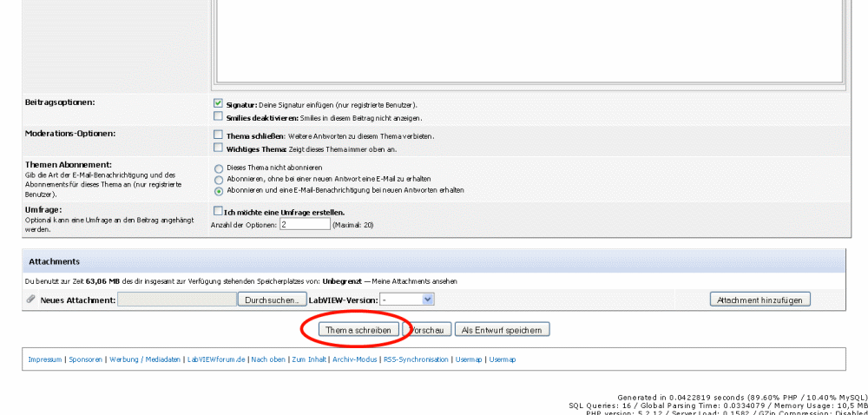
Task: Open Werbung / Mediadaten link
Action: point(145,359)
